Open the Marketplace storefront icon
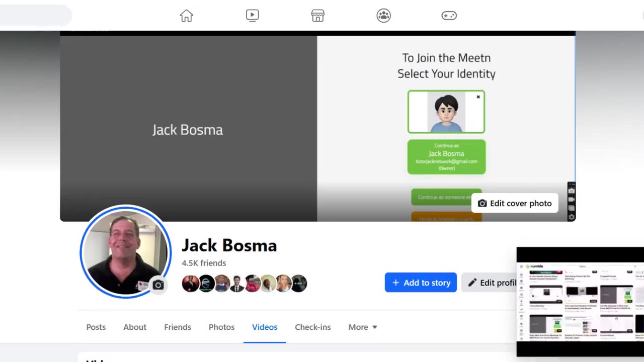 point(318,16)
